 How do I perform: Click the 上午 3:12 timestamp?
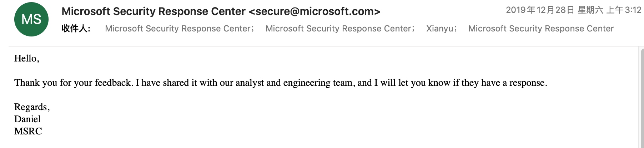point(624,10)
